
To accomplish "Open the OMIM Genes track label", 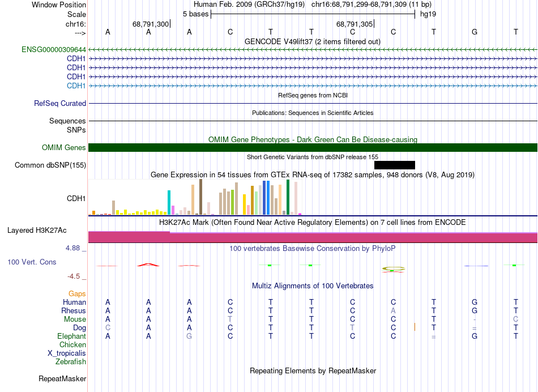I will (64, 148).
